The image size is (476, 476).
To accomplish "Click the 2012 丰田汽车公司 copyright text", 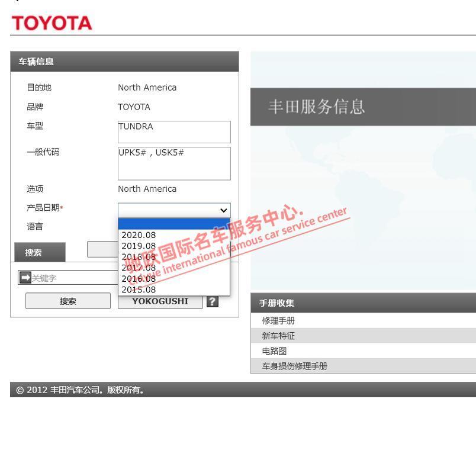I will [x=80, y=390].
